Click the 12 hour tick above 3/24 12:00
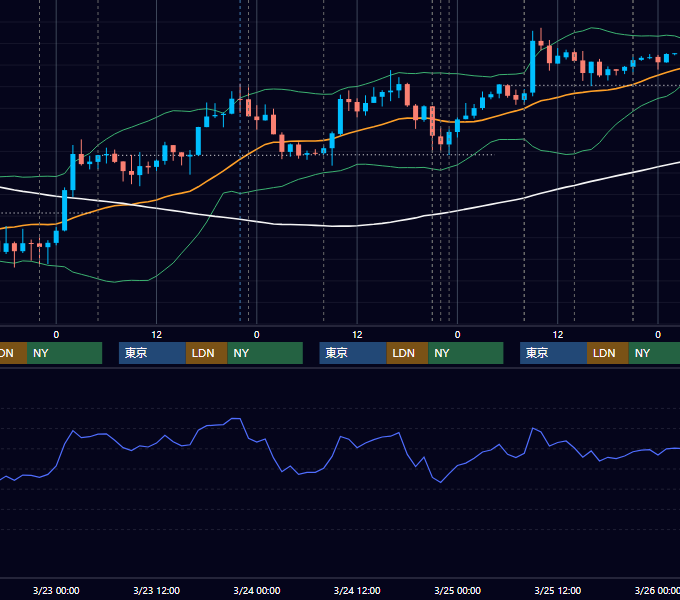Image resolution: width=680 pixels, height=600 pixels. click(357, 335)
